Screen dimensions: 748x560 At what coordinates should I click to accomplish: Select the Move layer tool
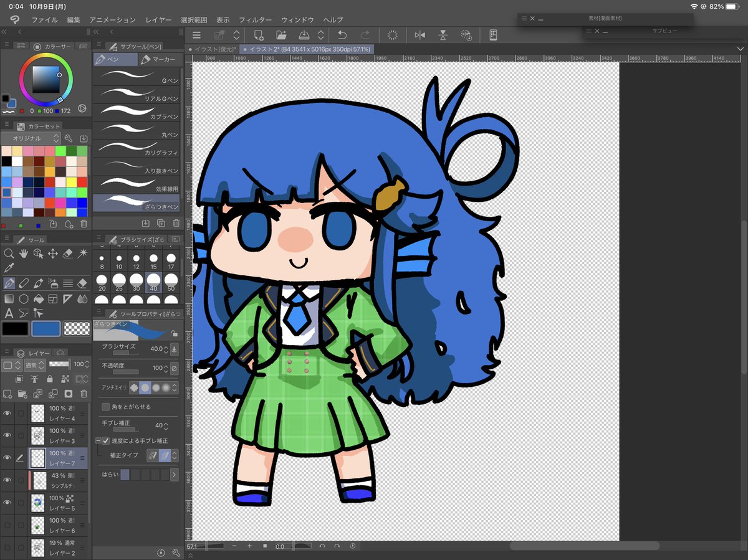[x=53, y=253]
